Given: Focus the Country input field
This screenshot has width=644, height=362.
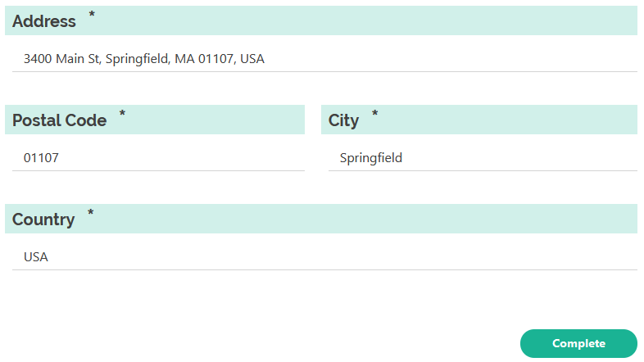Looking at the screenshot, I should [x=324, y=257].
